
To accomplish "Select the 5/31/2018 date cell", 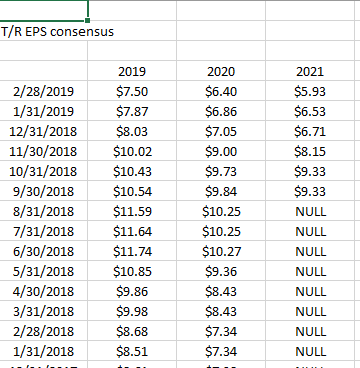I will [44, 271].
